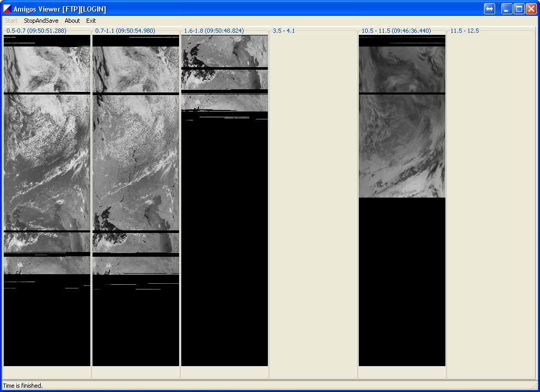Click the 0.5-0.7 (09:50:51.288) label
The height and width of the screenshot is (392, 540).
36,31
